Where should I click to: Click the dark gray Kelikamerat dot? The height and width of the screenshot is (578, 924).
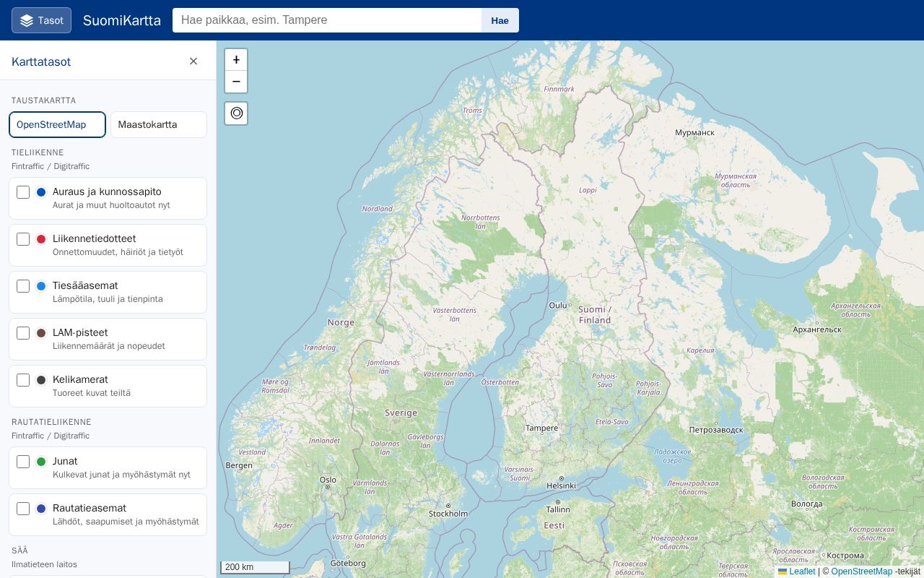pos(41,380)
